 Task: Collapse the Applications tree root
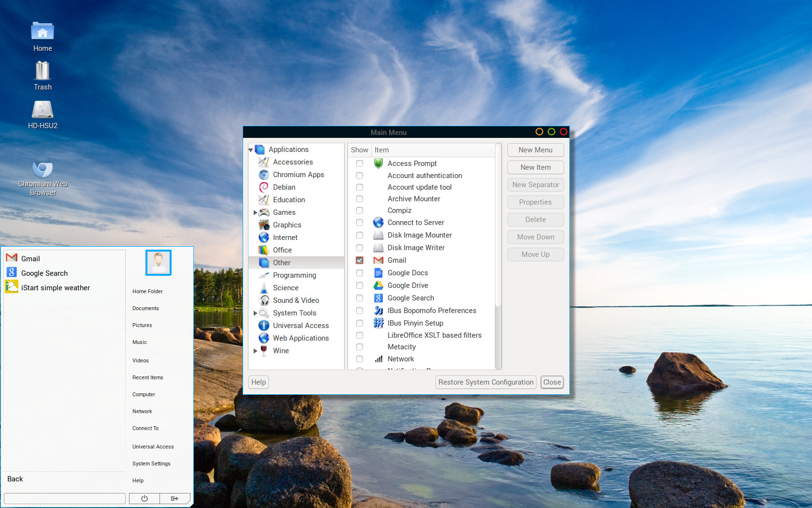(x=251, y=150)
